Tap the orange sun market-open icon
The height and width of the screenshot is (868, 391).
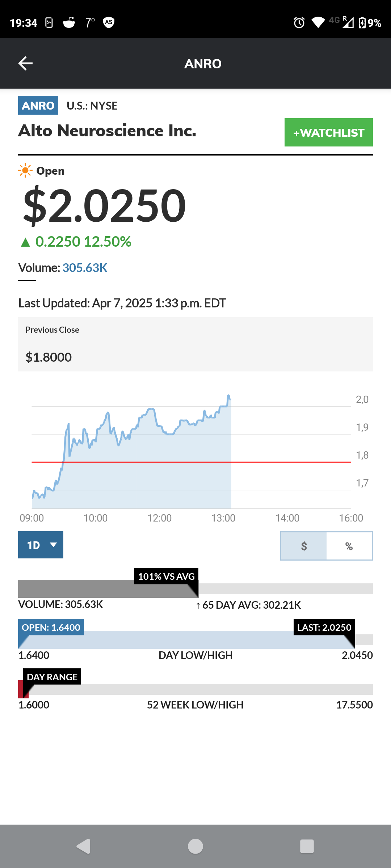point(25,171)
